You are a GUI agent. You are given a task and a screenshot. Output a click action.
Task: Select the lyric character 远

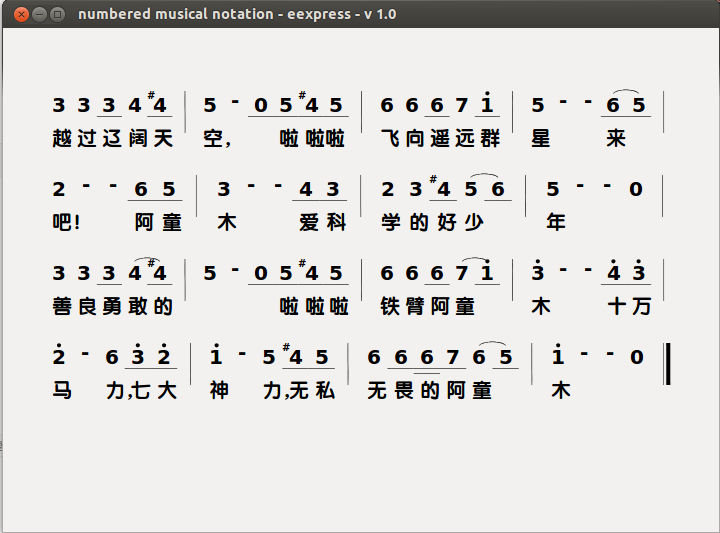pos(465,138)
